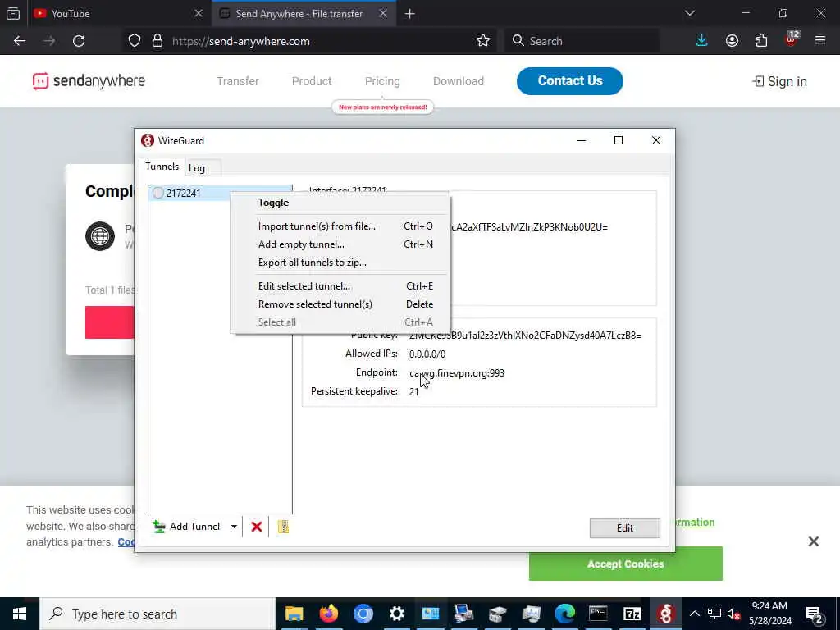Image resolution: width=840 pixels, height=630 pixels.
Task: Open File Explorer from the taskbar
Action: [294, 614]
